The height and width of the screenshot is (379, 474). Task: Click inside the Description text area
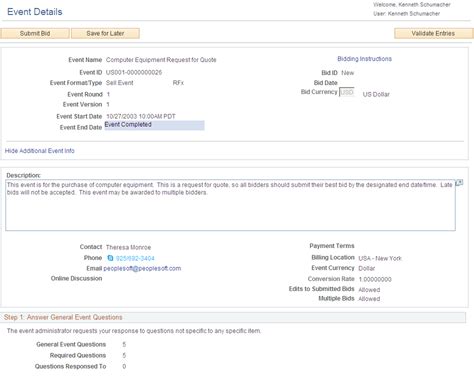230,205
